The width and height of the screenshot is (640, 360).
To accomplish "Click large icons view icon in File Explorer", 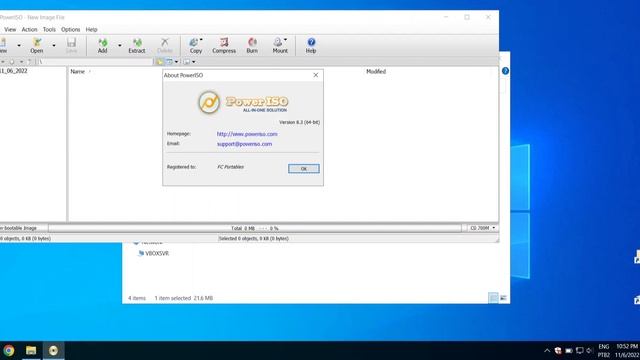I will click(x=504, y=298).
